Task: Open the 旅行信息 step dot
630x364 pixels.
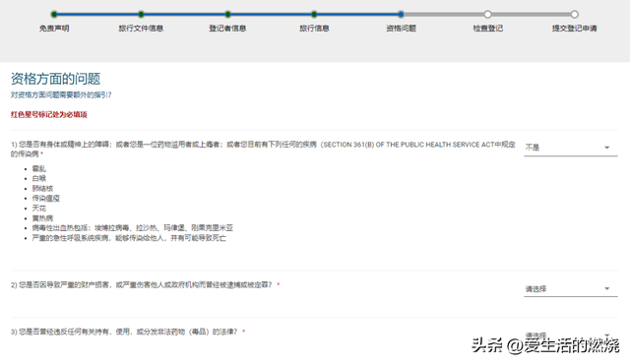Action: 314,15
